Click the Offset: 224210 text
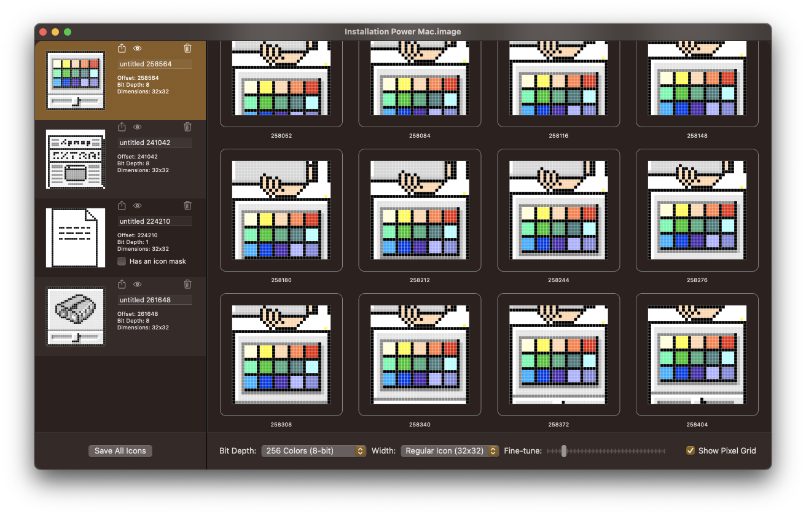Viewport: 806px width, 515px height. [x=137, y=235]
